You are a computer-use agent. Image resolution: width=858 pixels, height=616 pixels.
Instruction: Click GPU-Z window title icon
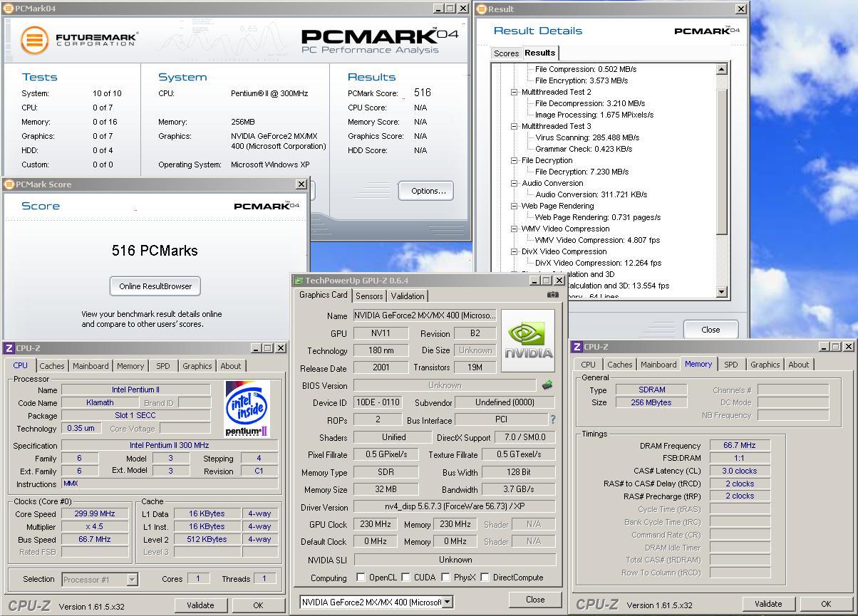[299, 281]
